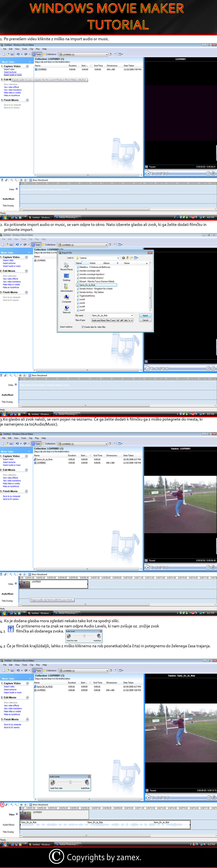Open Views dropdown in step 1 toolbar
Viewport: 217px width, 868px height.
(120, 54)
